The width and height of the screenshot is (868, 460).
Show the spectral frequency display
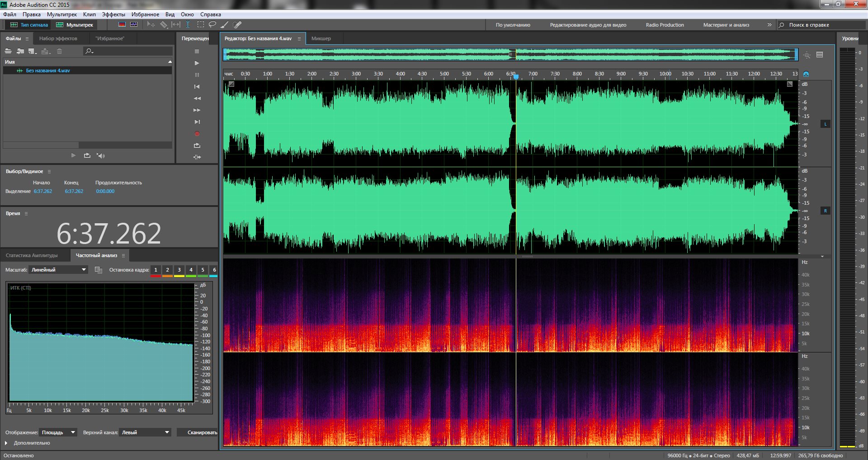point(122,25)
